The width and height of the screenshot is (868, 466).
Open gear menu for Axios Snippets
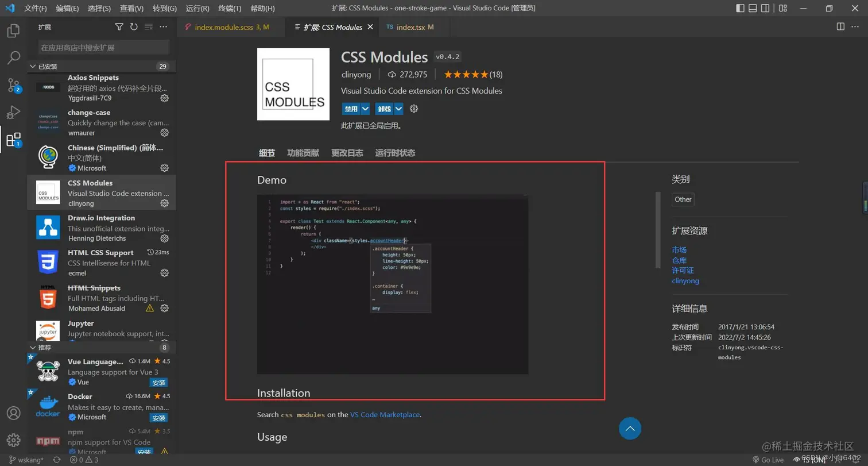[x=164, y=98]
